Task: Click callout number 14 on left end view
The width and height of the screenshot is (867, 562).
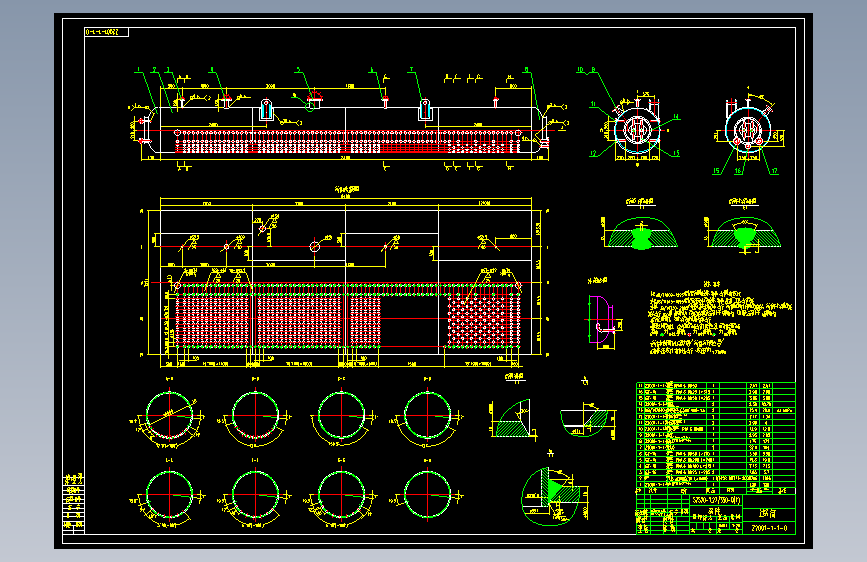Action: pos(676,117)
